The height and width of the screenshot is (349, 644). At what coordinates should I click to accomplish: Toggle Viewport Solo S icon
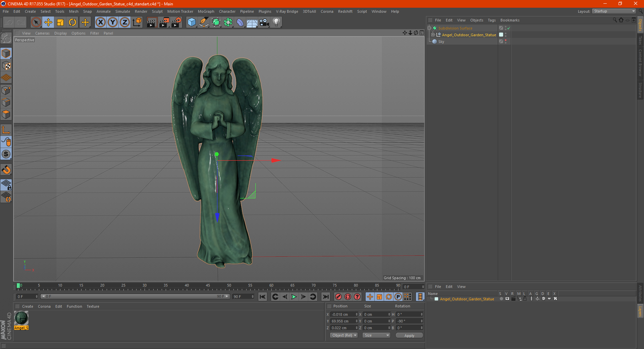pyautogui.click(x=6, y=154)
